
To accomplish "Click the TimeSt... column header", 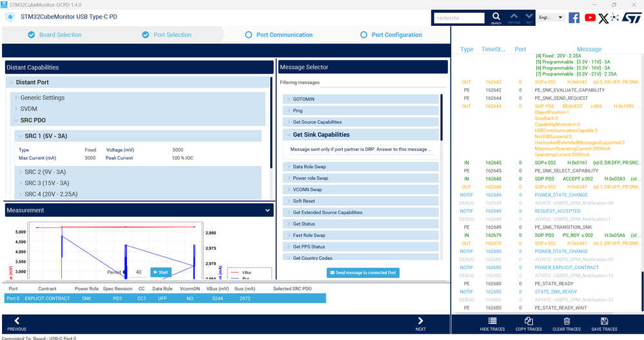I will tap(493, 49).
